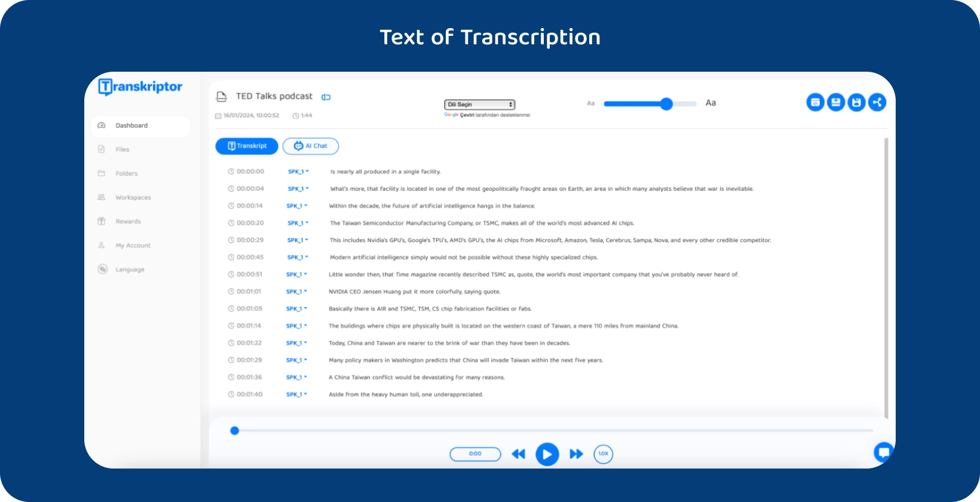Switch to the AI Chat tab
The height and width of the screenshot is (502, 980).
pyautogui.click(x=311, y=146)
